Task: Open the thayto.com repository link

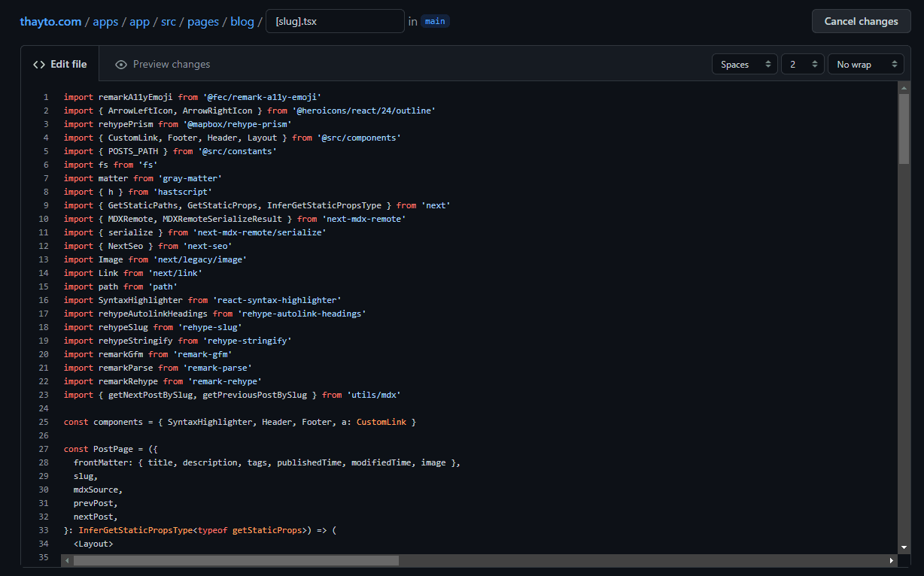Action: click(x=50, y=22)
